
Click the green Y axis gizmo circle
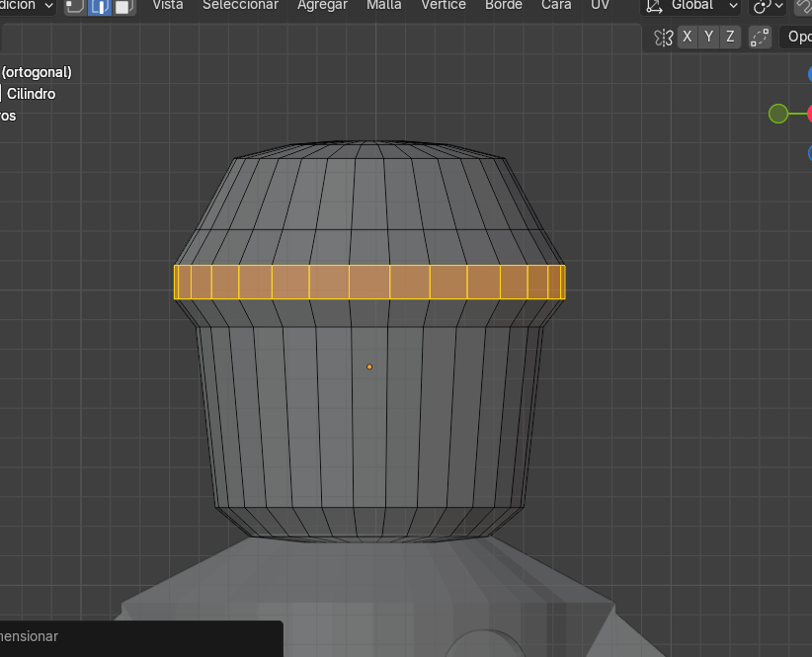pos(778,114)
